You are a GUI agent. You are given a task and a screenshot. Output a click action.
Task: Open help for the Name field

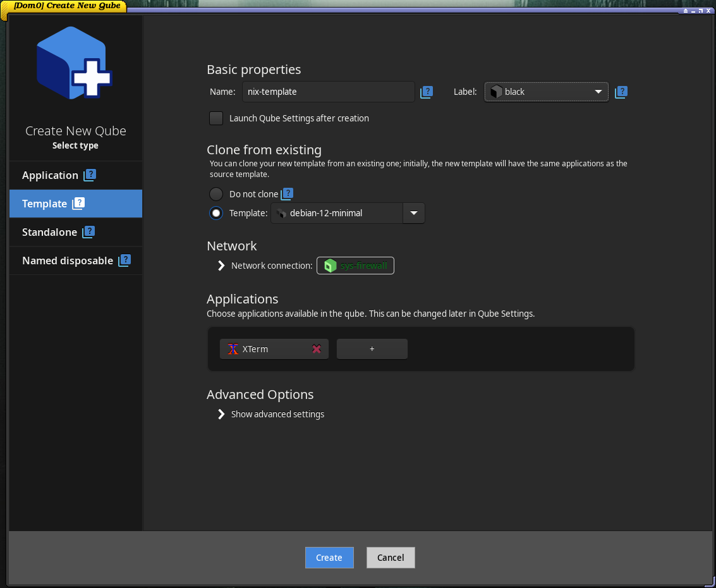point(427,92)
